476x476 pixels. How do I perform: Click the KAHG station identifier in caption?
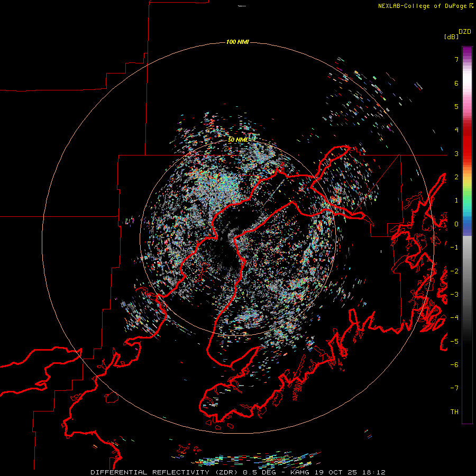point(300,472)
